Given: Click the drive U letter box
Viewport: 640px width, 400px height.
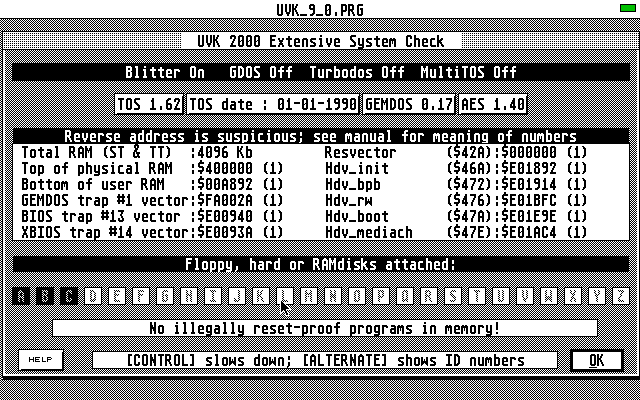Looking at the screenshot, I should [x=501, y=296].
